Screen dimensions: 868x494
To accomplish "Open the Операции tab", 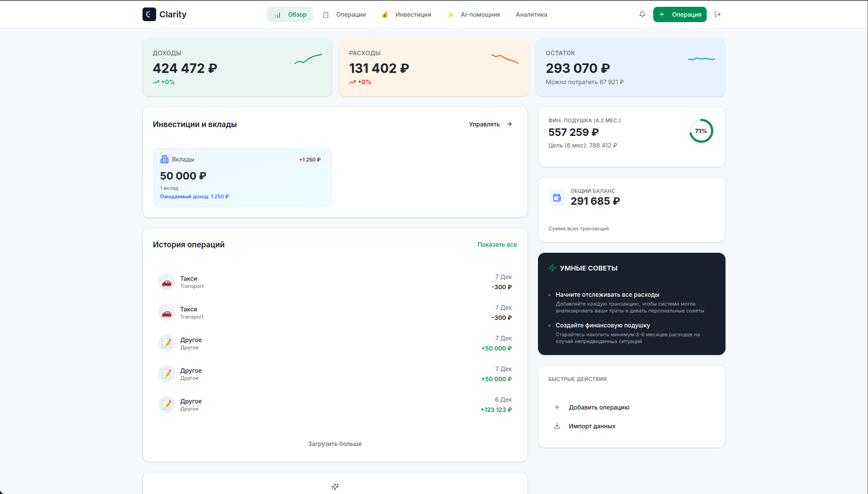I will (350, 14).
